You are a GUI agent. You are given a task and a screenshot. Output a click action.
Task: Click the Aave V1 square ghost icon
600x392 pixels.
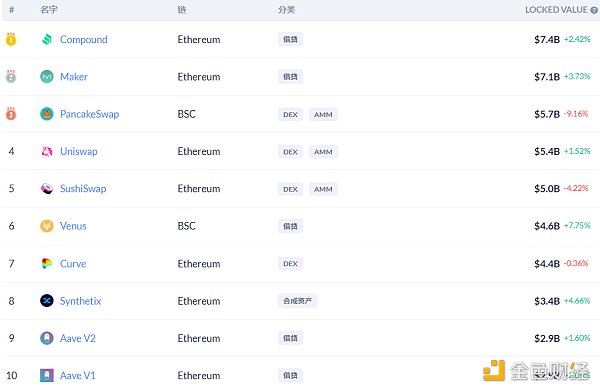tap(47, 375)
